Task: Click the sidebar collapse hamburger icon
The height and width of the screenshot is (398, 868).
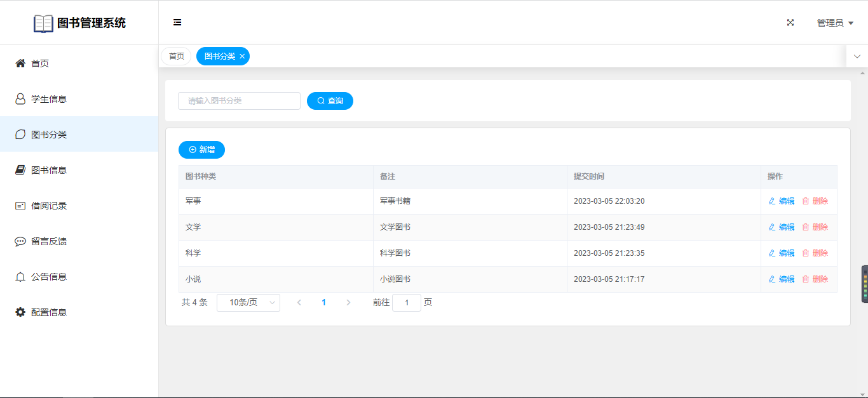Action: point(177,22)
